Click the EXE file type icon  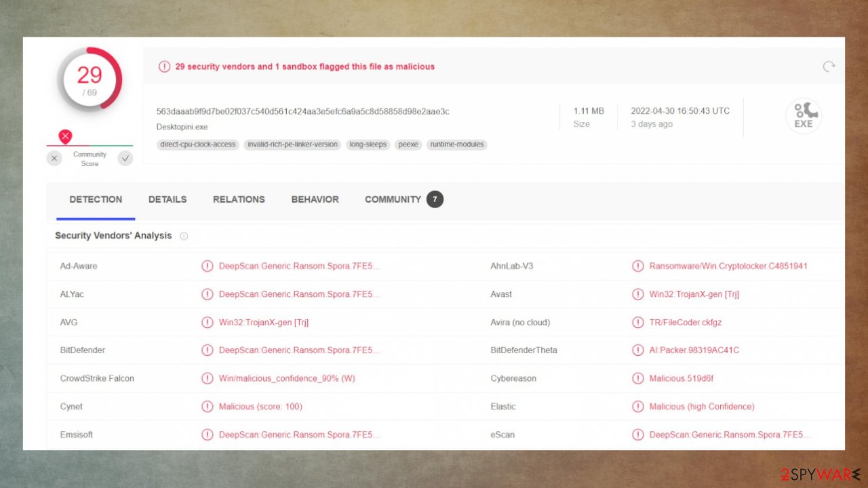pyautogui.click(x=804, y=116)
